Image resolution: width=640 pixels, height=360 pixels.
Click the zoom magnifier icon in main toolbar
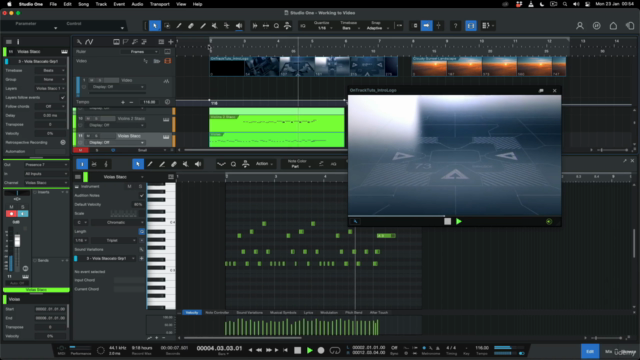coord(276,26)
